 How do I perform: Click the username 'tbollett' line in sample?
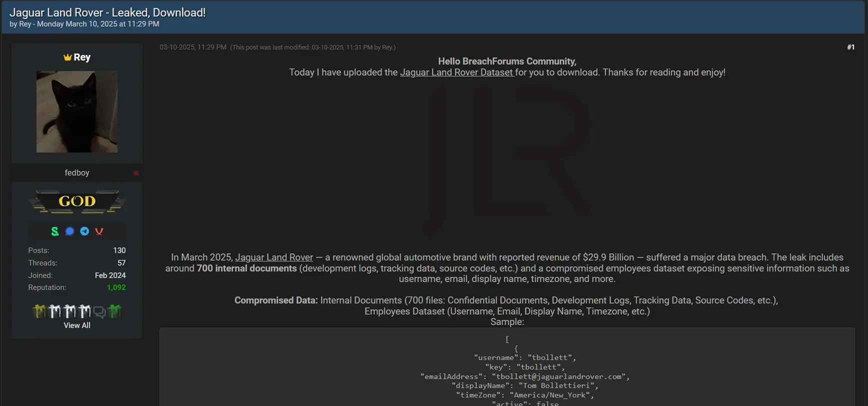(525, 357)
